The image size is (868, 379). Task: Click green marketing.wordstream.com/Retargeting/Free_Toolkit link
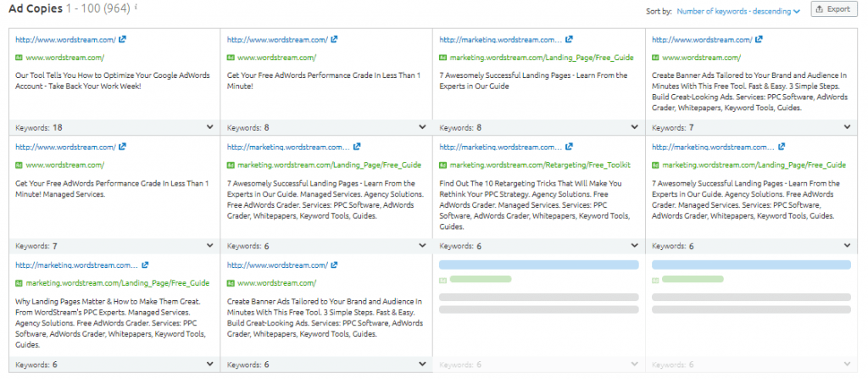(540, 165)
